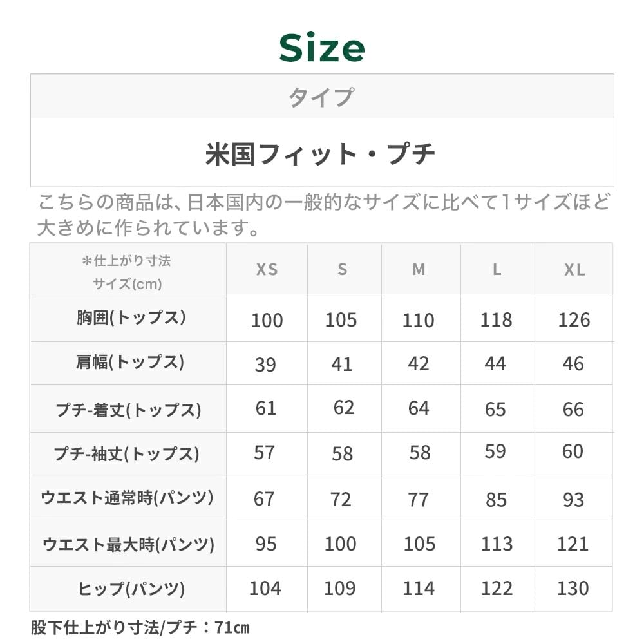Select the タイプ header cell
The height and width of the screenshot is (644, 644).
tap(321, 97)
